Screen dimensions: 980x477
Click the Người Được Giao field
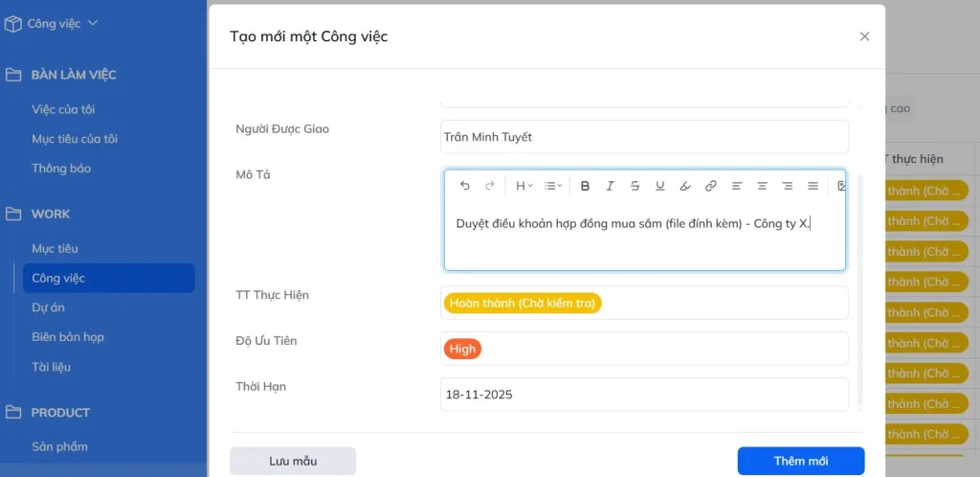[x=644, y=137]
